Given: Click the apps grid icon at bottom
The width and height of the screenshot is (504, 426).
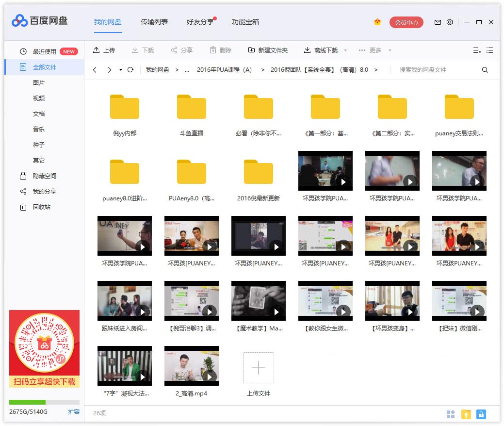Looking at the screenshot, I should 451,414.
